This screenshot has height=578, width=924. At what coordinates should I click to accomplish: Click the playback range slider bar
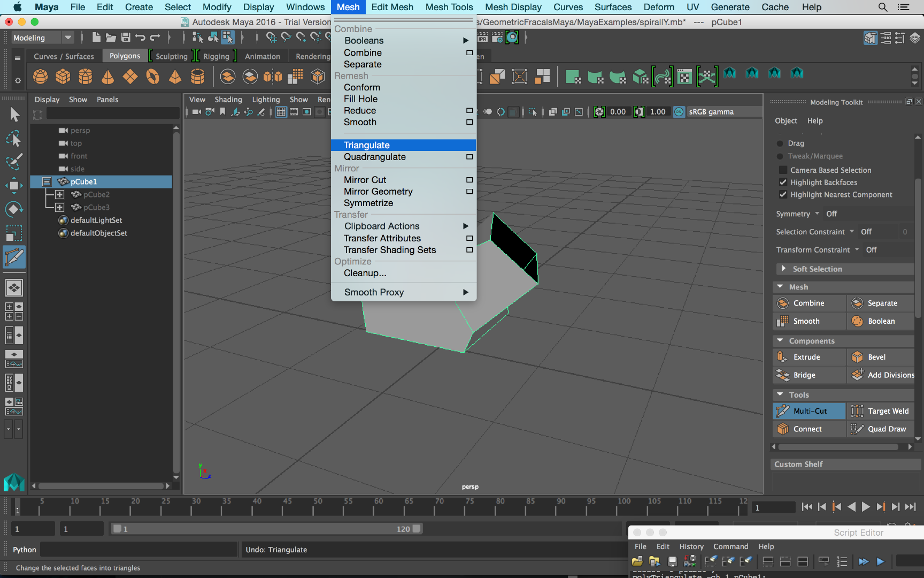(x=267, y=529)
